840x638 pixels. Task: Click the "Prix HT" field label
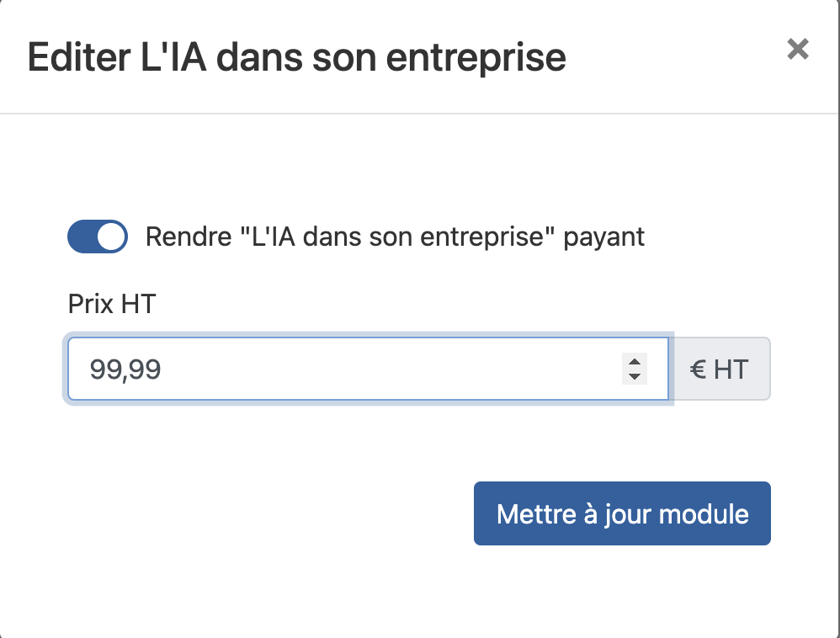(111, 304)
